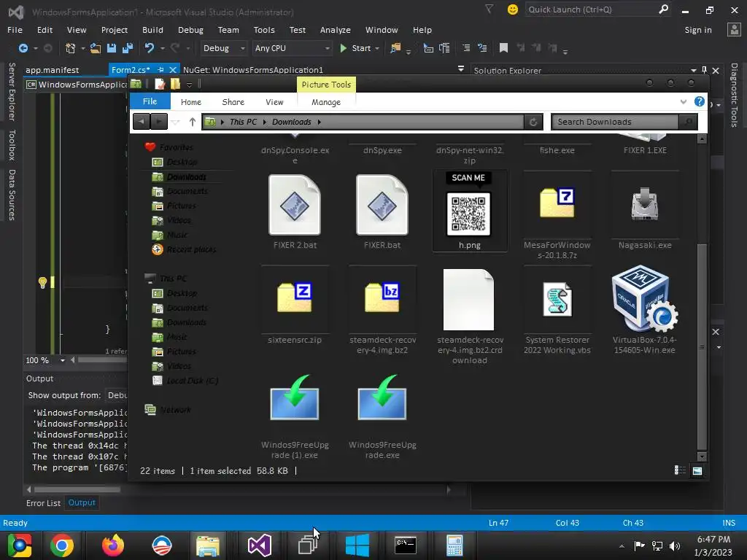Save current file with the diskette icon

(x=112, y=48)
